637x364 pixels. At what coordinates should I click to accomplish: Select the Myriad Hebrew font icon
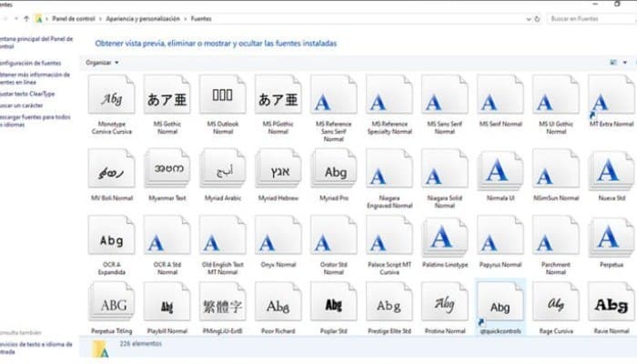click(x=278, y=168)
